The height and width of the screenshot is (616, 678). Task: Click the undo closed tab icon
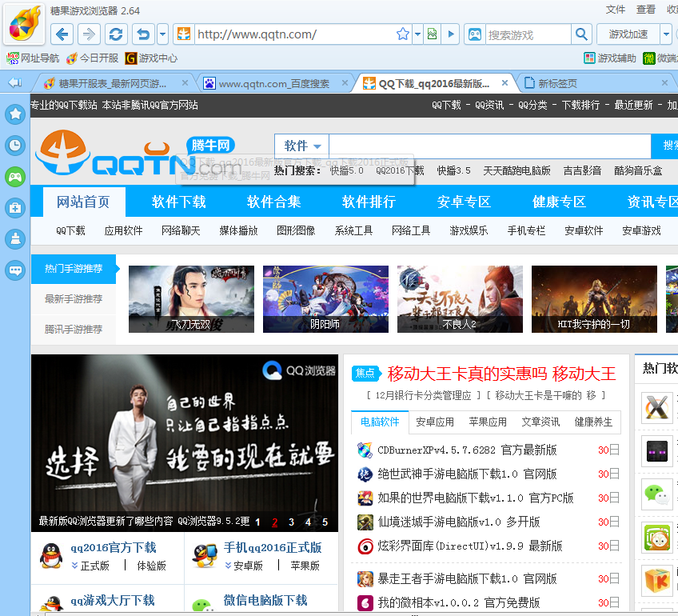pyautogui.click(x=144, y=34)
